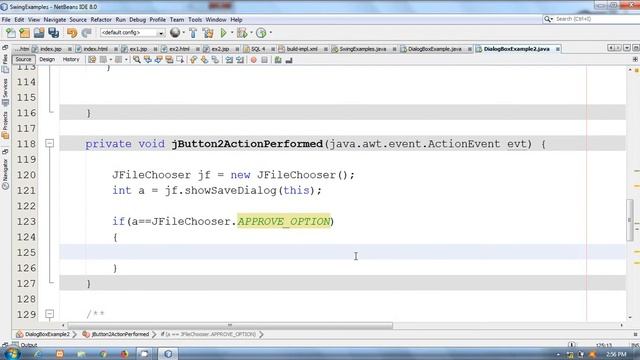Click the red Start Macro Recording icon

point(253,60)
